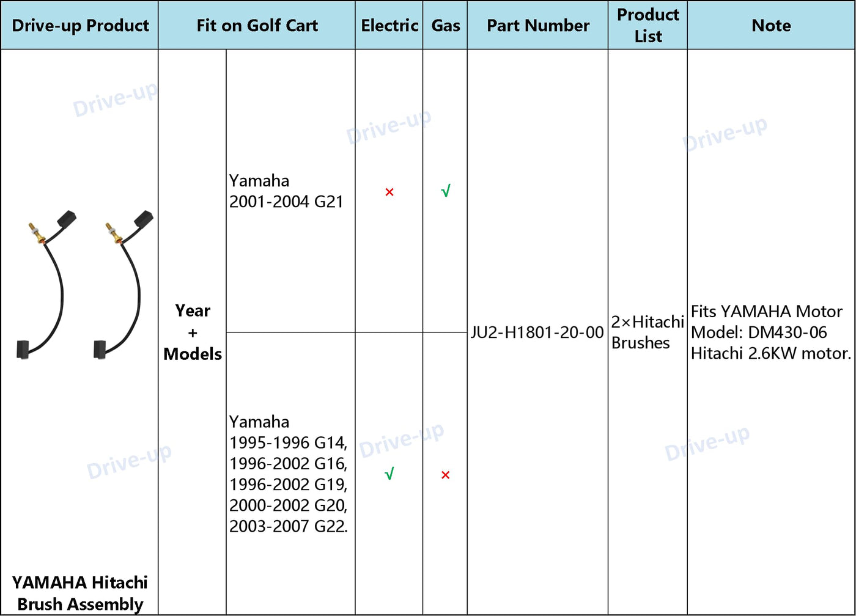Click the Part Number column header
The width and height of the screenshot is (856, 616).
tap(538, 26)
